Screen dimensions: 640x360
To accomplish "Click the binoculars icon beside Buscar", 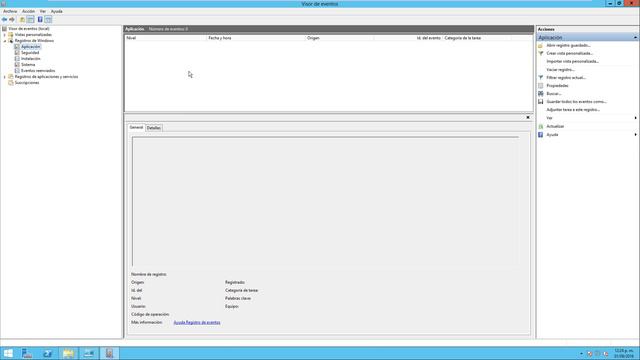I will (x=541, y=93).
